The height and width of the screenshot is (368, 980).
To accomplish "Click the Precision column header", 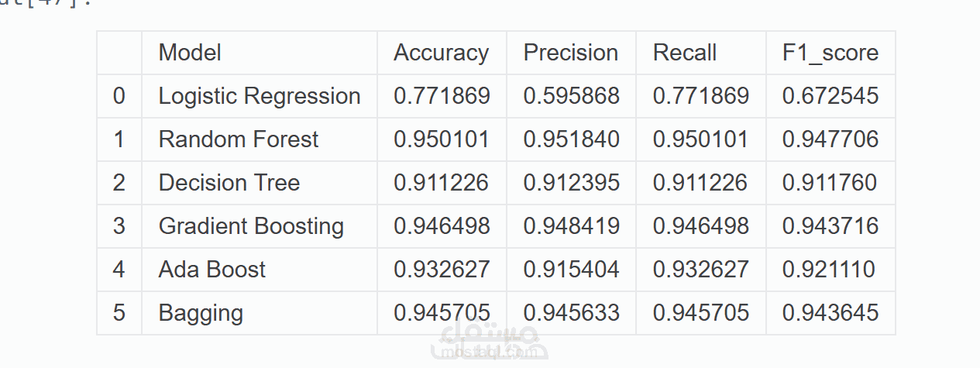I will tap(570, 53).
